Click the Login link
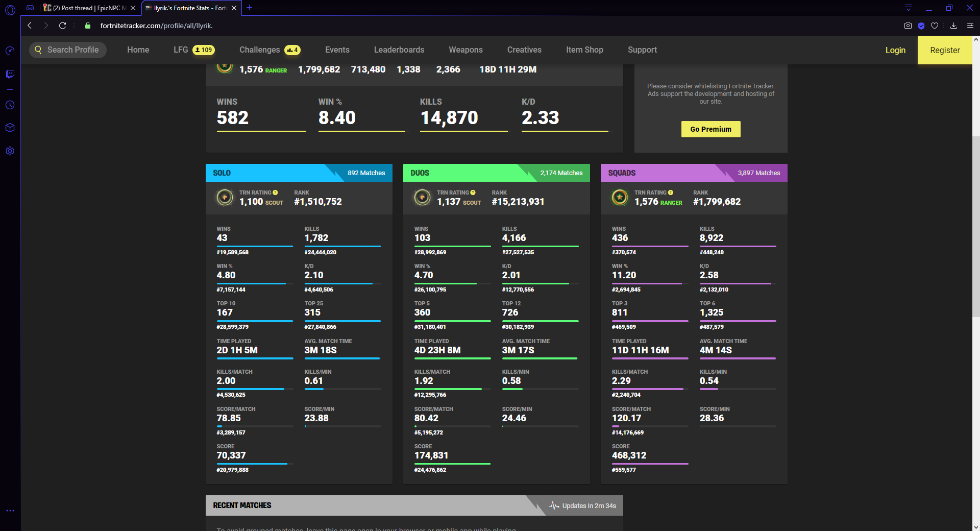 click(x=895, y=50)
